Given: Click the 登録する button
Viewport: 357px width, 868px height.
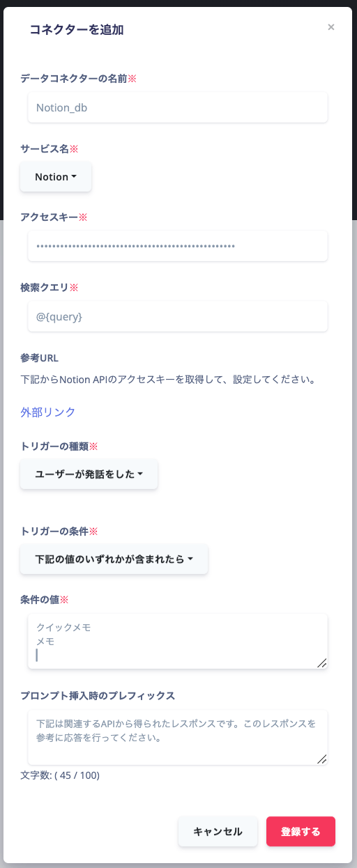Looking at the screenshot, I should pos(301,831).
